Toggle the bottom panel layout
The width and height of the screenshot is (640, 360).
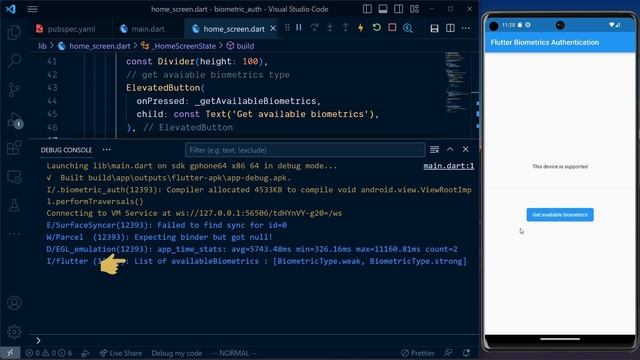click(x=383, y=9)
